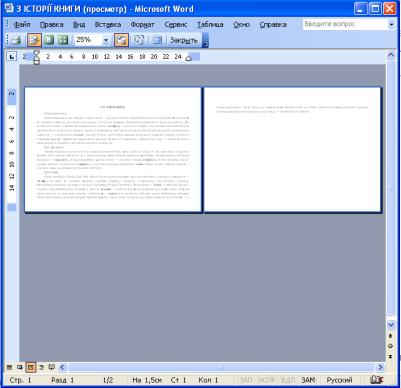
Task: Click the Русский language indicator
Action: click(x=339, y=380)
